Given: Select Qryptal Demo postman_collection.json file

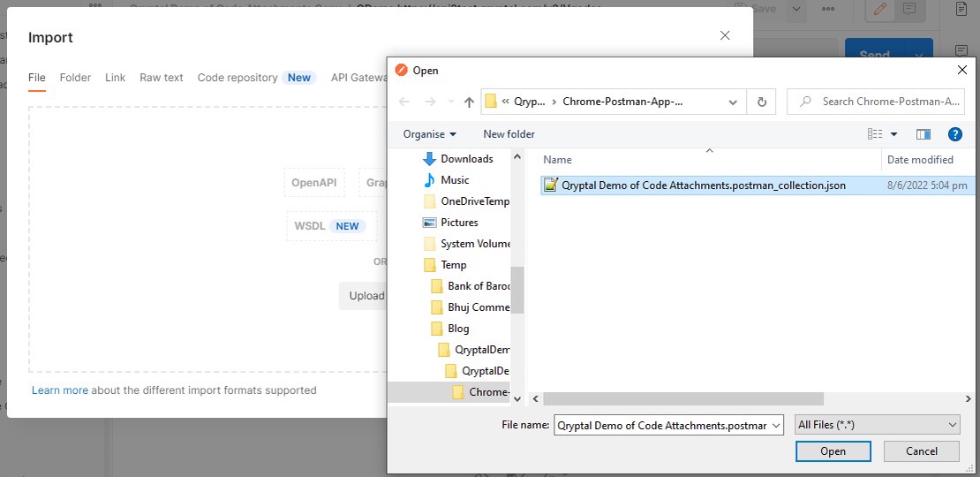Looking at the screenshot, I should coord(703,185).
